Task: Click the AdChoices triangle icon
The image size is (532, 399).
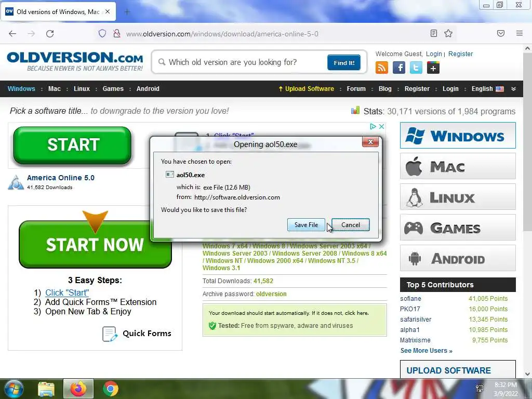Action: click(x=373, y=127)
